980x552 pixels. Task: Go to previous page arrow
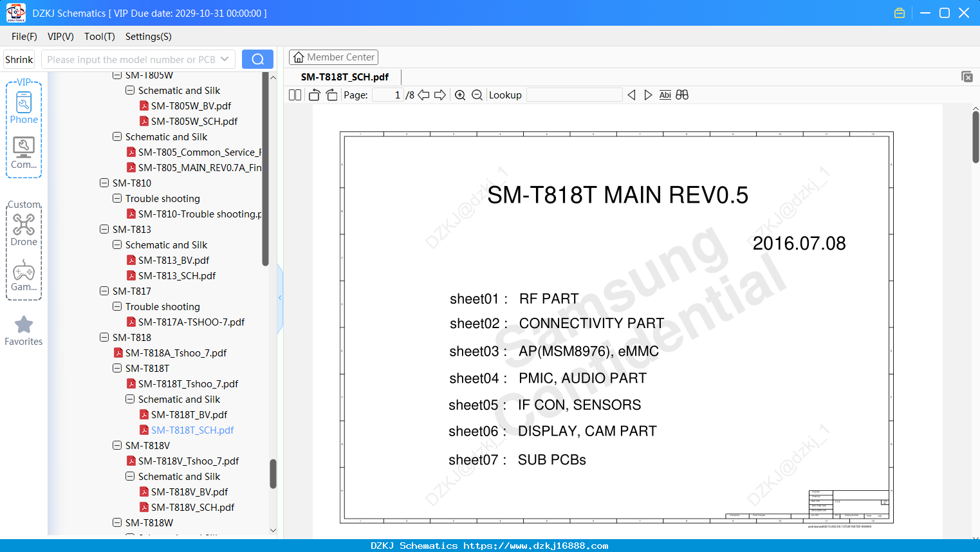click(x=423, y=95)
